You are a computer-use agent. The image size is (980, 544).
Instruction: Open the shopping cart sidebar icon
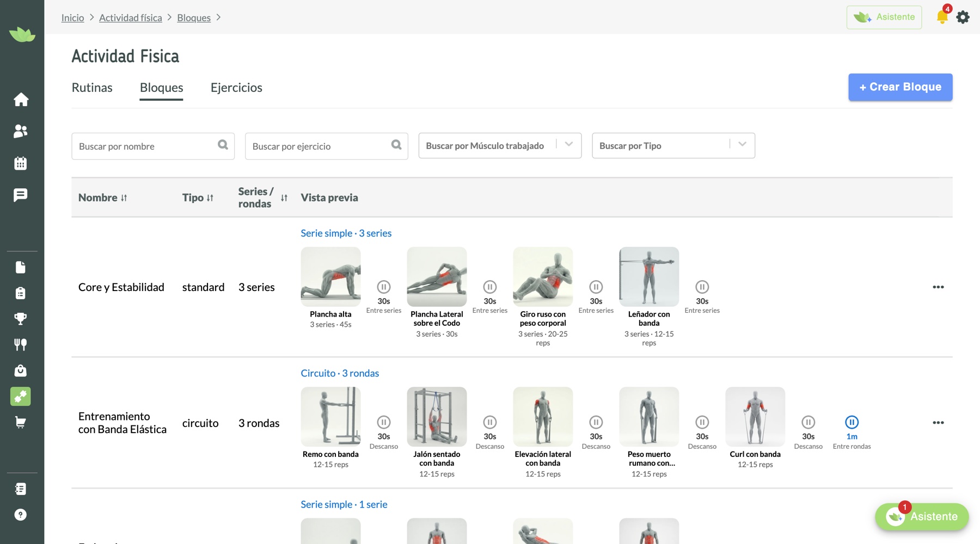(21, 422)
